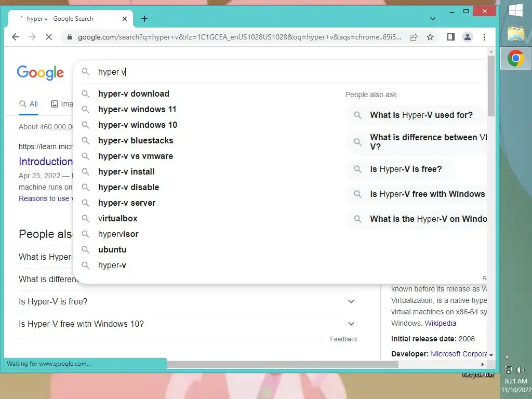
Task: Open the Microsoft Corporation developer link
Action: (x=459, y=354)
